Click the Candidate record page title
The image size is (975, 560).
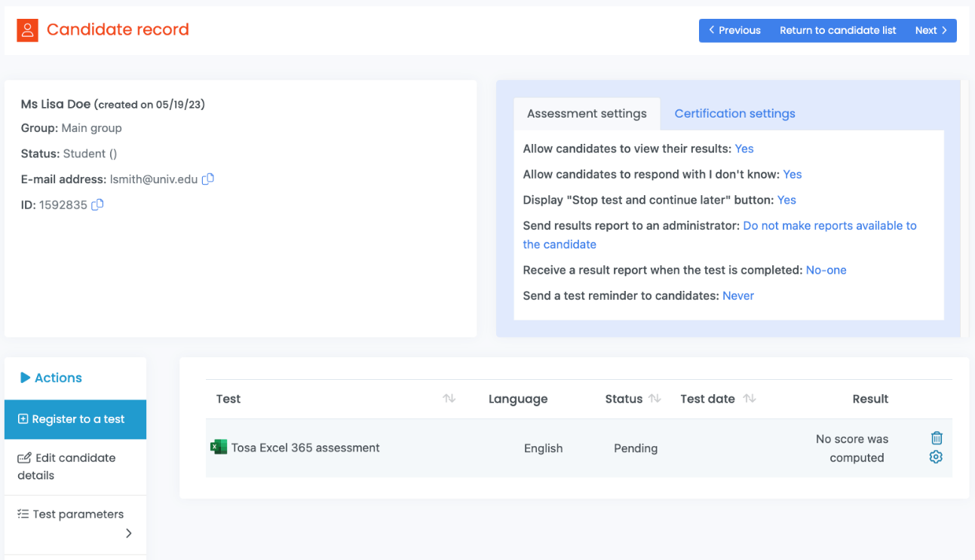pos(118,30)
